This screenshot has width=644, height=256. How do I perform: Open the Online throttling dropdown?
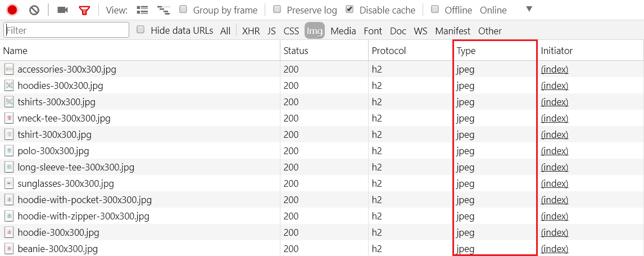493,10
